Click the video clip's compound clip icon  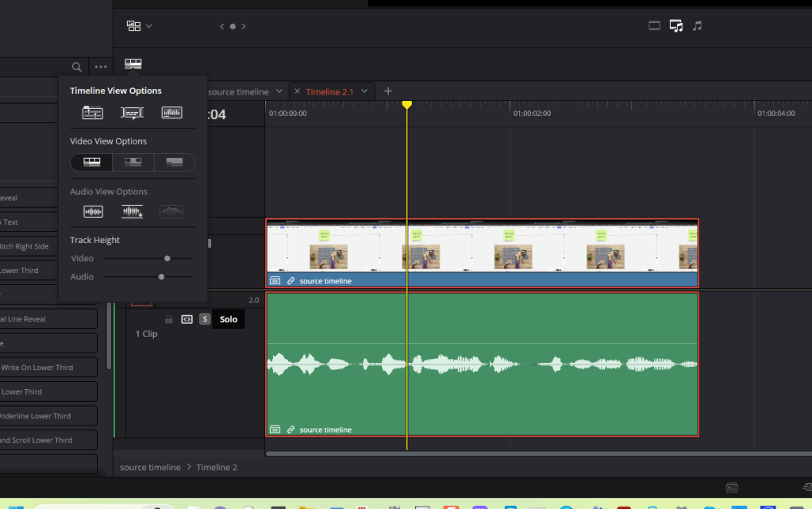tap(275, 280)
